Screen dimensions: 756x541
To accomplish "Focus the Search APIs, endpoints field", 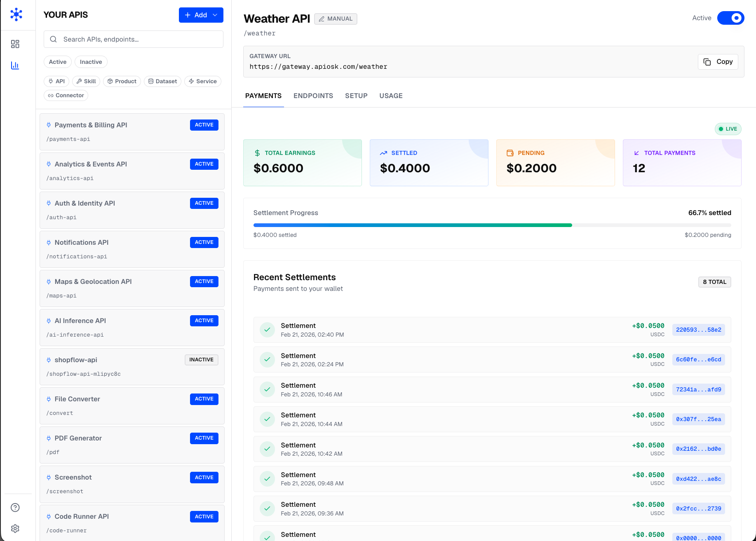I will (x=140, y=40).
